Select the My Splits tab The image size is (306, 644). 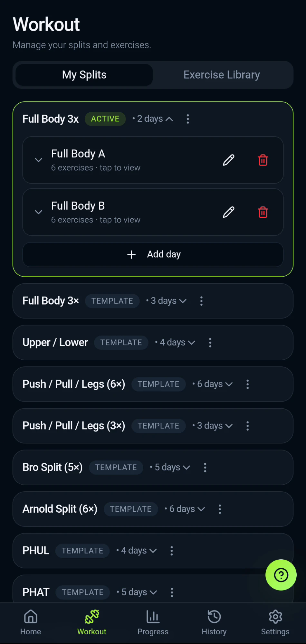point(84,75)
